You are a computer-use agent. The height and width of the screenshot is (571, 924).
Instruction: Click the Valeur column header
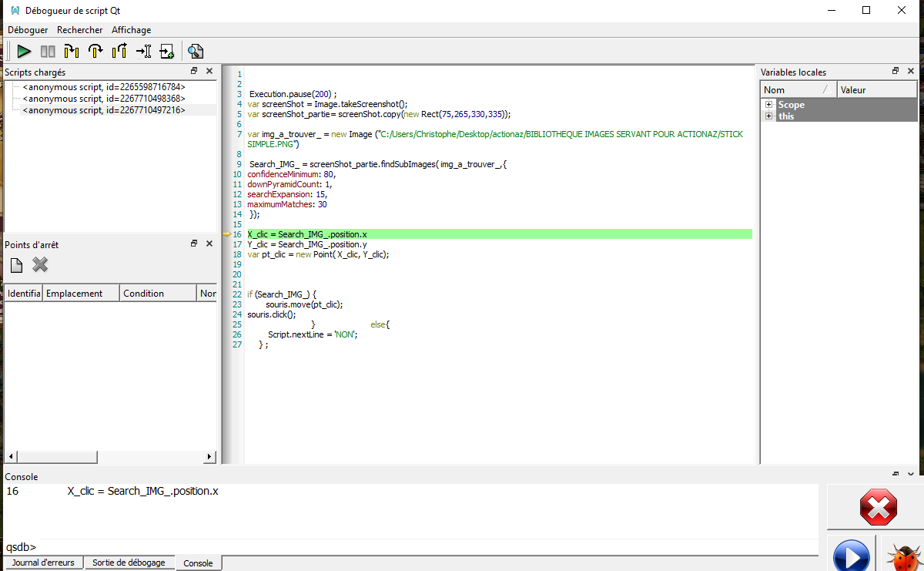[x=878, y=90]
